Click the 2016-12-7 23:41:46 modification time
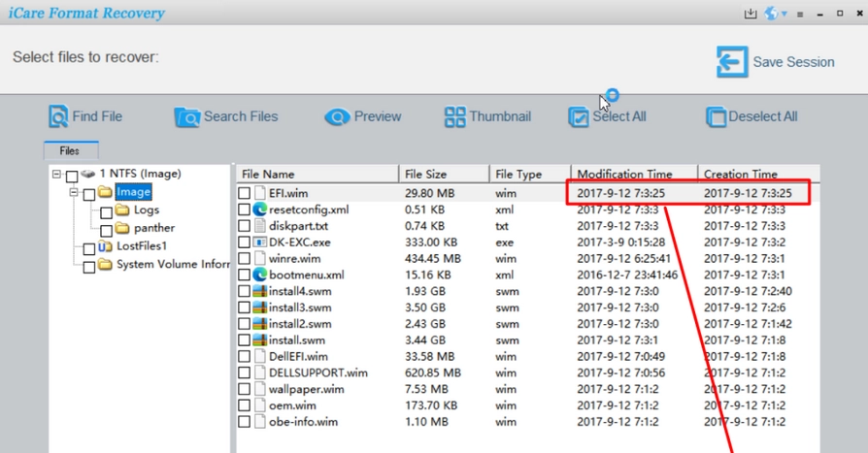Viewport: 868px width, 453px height. [627, 275]
